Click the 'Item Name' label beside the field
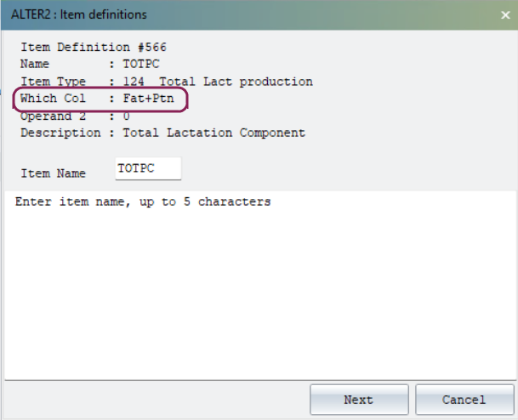The height and width of the screenshot is (420, 518). pyautogui.click(x=53, y=173)
